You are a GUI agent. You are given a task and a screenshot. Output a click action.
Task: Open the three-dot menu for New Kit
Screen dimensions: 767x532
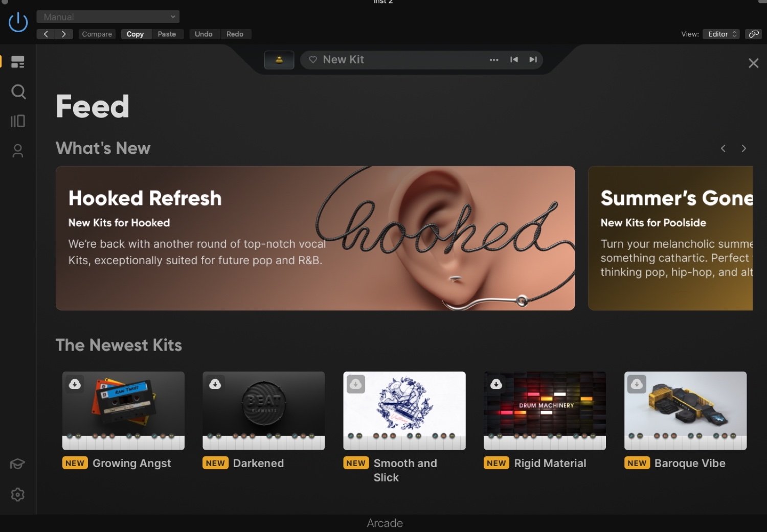click(x=494, y=60)
